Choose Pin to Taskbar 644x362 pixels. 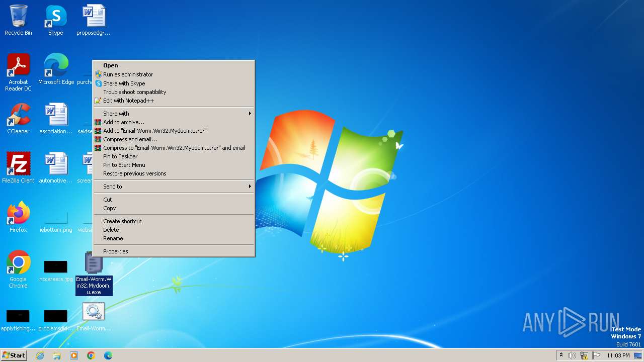pyautogui.click(x=174, y=156)
